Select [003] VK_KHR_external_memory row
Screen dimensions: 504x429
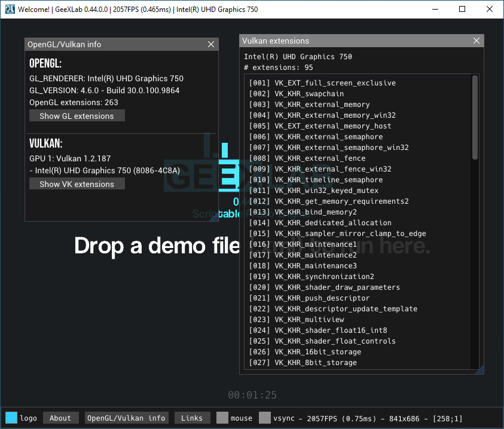[310, 105]
